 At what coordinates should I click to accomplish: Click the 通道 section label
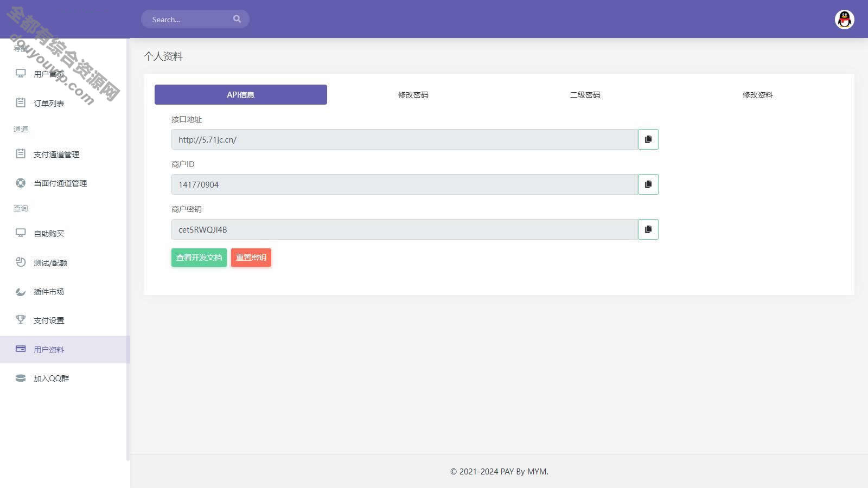point(21,129)
